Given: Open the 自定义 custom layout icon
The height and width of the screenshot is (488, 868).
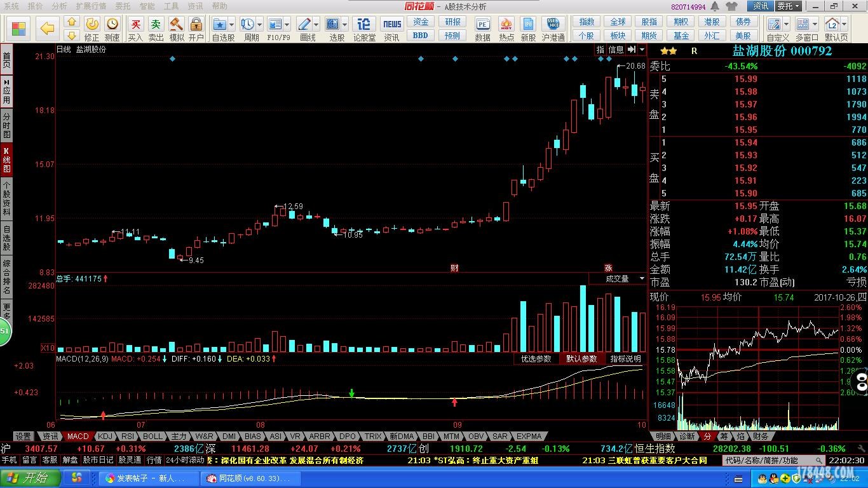Looking at the screenshot, I should [x=774, y=24].
